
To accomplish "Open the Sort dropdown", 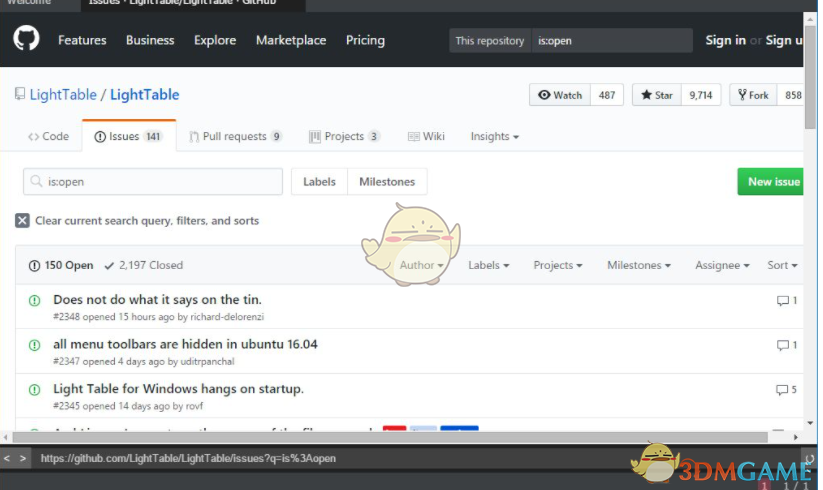I will (782, 265).
